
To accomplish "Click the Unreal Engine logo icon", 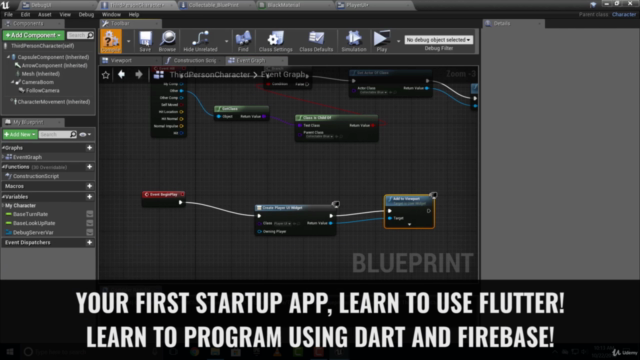I will pyautogui.click(x=5, y=5).
